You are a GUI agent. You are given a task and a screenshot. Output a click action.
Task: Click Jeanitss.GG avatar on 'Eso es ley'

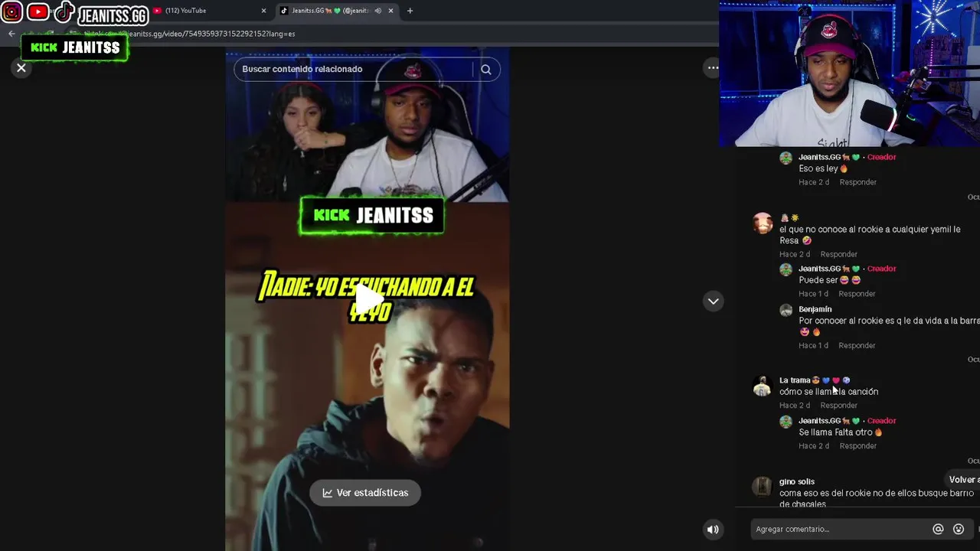pyautogui.click(x=786, y=158)
